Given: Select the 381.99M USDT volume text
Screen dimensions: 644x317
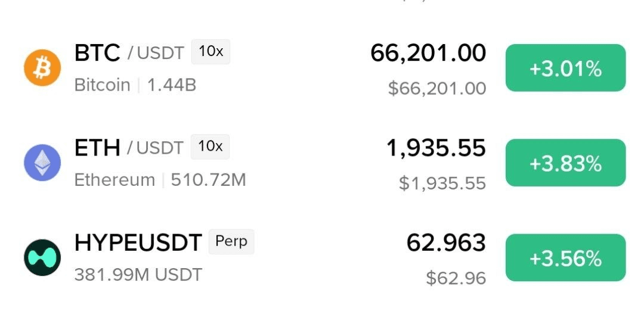Looking at the screenshot, I should (x=138, y=275).
